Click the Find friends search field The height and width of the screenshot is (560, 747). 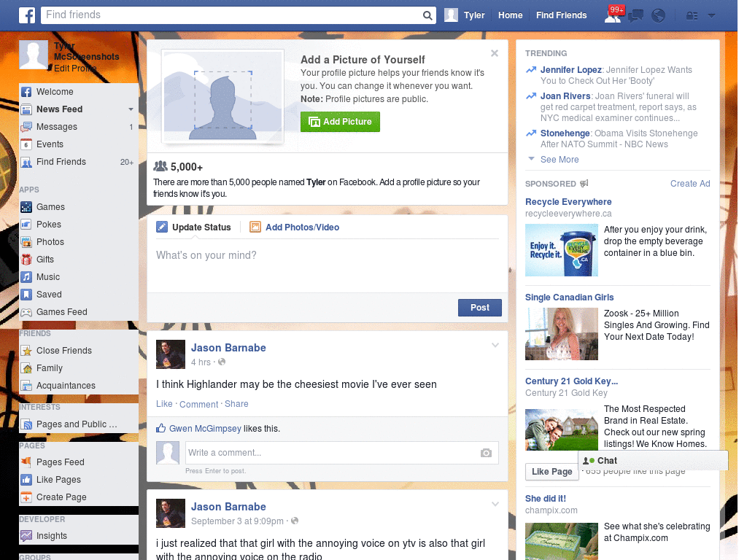[x=231, y=15]
